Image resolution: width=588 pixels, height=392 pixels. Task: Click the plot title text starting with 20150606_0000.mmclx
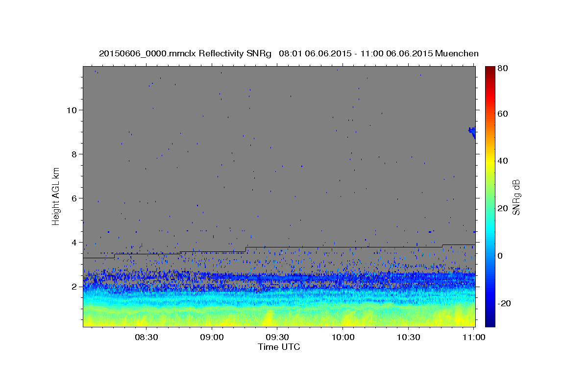pos(289,53)
